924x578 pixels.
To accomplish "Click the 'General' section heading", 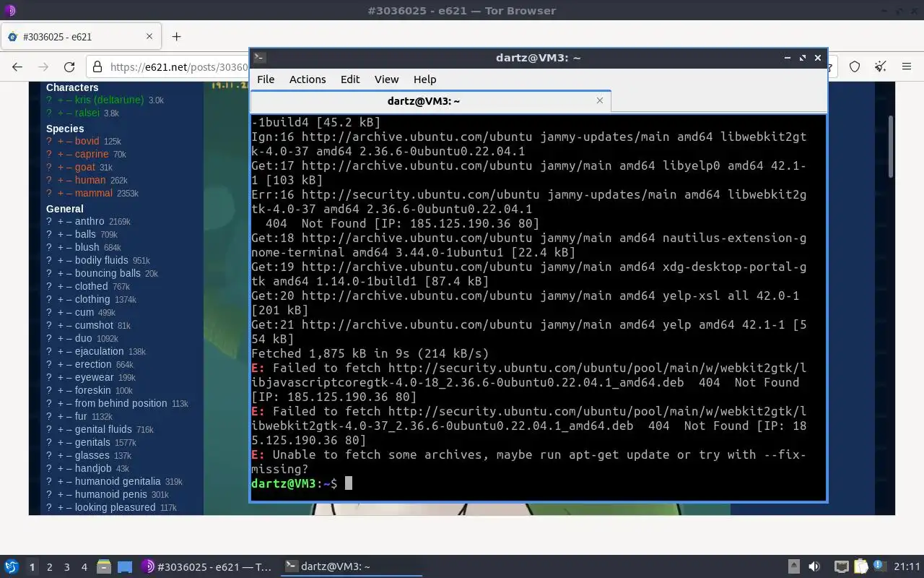I will pyautogui.click(x=65, y=209).
